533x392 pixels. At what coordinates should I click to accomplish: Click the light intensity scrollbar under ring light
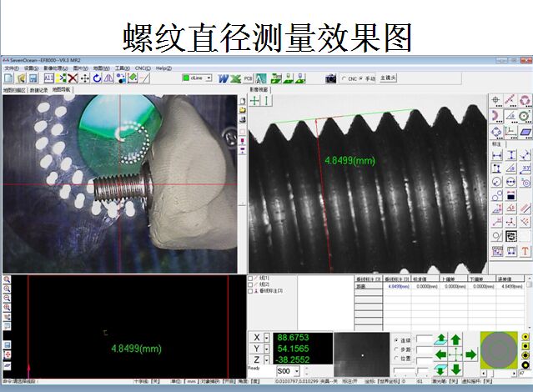498,374
